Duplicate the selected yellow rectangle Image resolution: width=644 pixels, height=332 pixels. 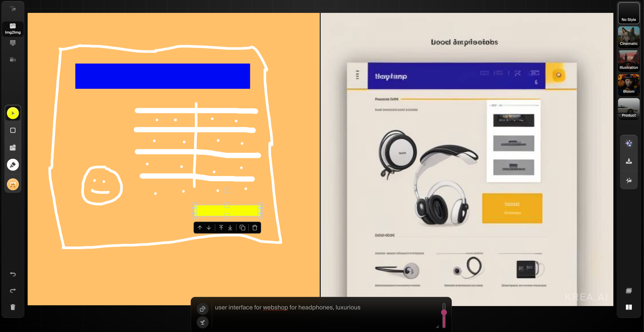point(242,228)
